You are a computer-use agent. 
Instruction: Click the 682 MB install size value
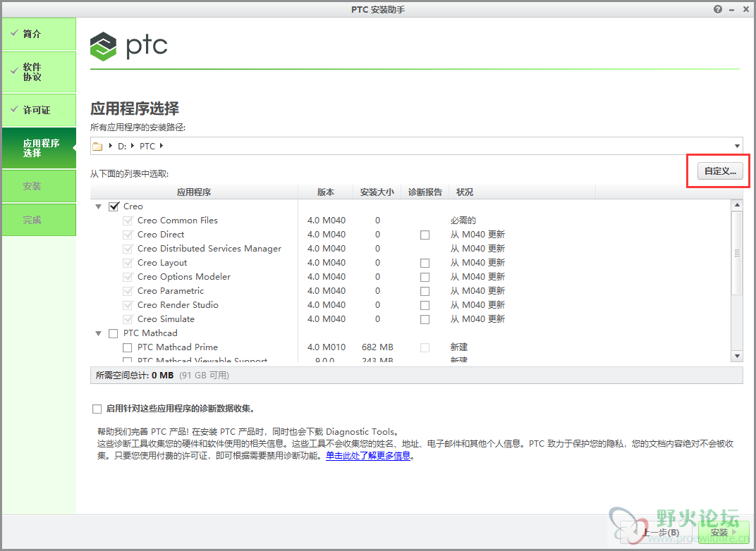click(x=377, y=347)
